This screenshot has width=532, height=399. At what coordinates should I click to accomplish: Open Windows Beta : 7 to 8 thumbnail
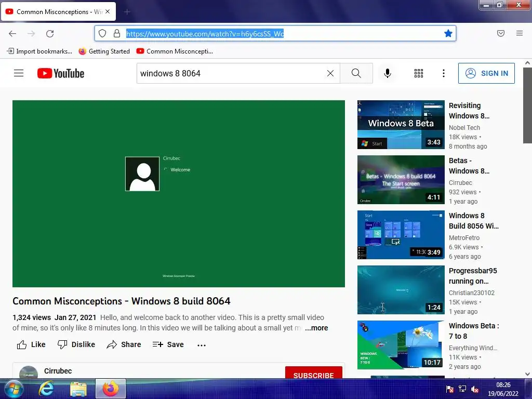(401, 345)
